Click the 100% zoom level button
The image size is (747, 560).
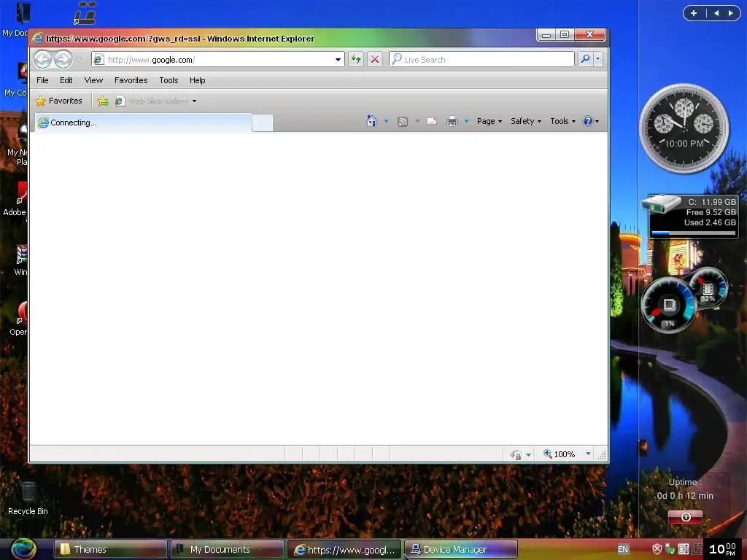pos(560,454)
